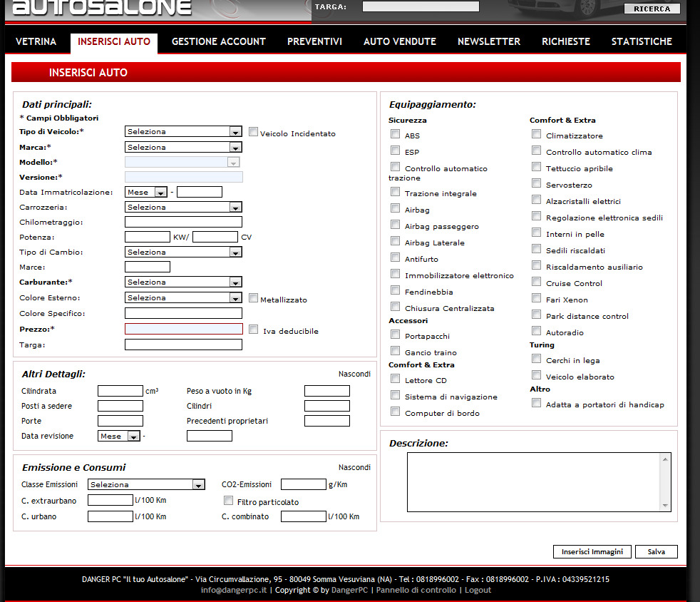Enable the ESP checkbox
The width and height of the screenshot is (700, 602).
pyautogui.click(x=395, y=150)
